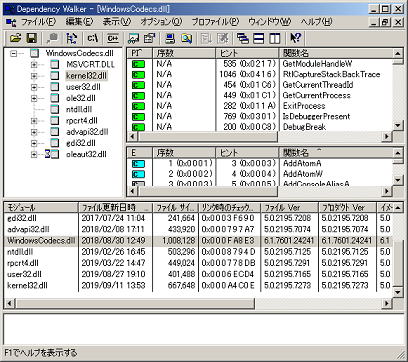Viewport: 408px width, 362px height.
Task: Toggle the Undecorate C++ functions icon
Action: tap(113, 38)
